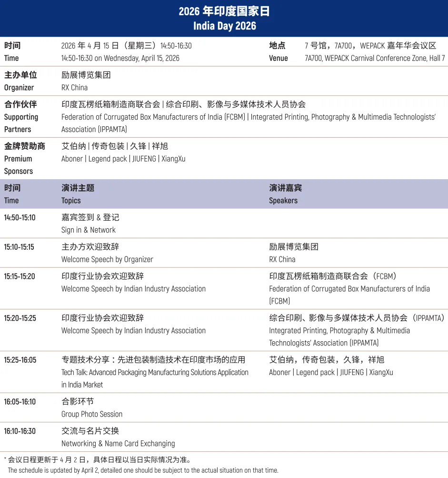This screenshot has width=448, height=478.
Task: Click the footnote 'The schedule is updated by April 2...'
Action: pyautogui.click(x=143, y=470)
